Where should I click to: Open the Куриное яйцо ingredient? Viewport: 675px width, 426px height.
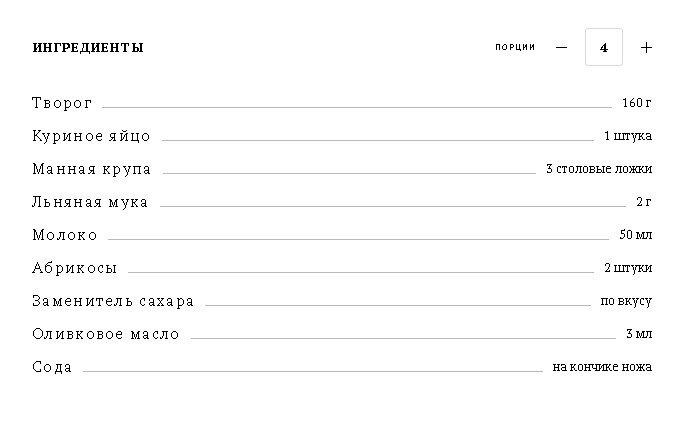[91, 136]
